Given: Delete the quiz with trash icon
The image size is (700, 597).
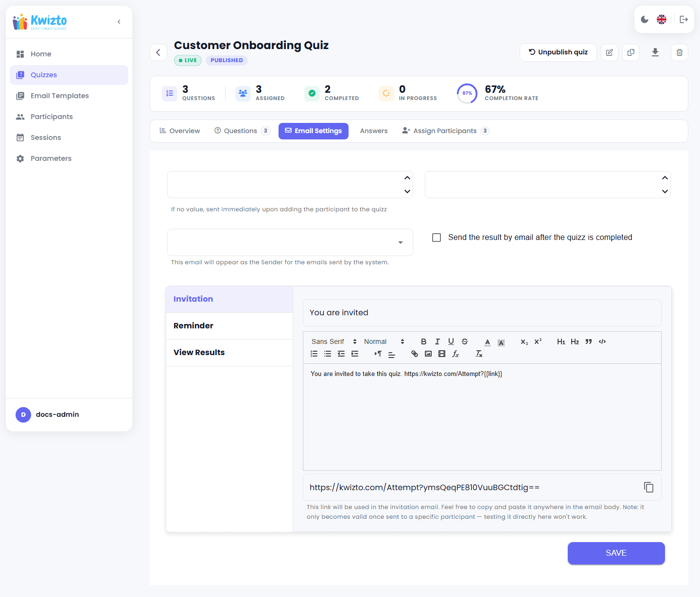Looking at the screenshot, I should click(680, 52).
